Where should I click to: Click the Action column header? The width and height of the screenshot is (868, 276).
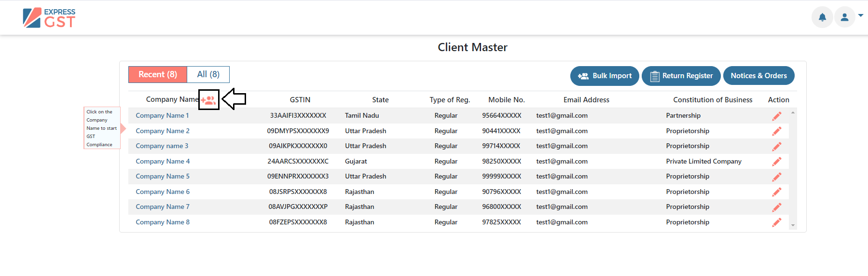779,100
